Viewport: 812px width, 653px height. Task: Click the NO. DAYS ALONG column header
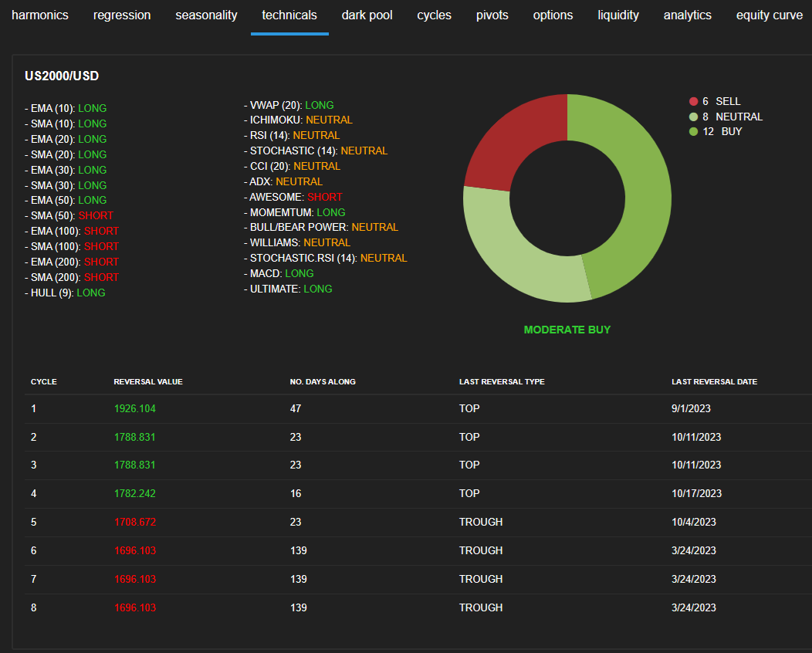pos(323,382)
